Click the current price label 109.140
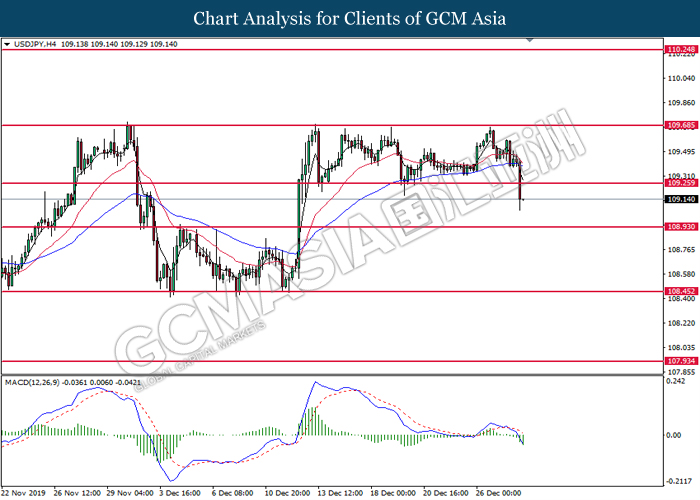700x500 pixels. pos(681,199)
